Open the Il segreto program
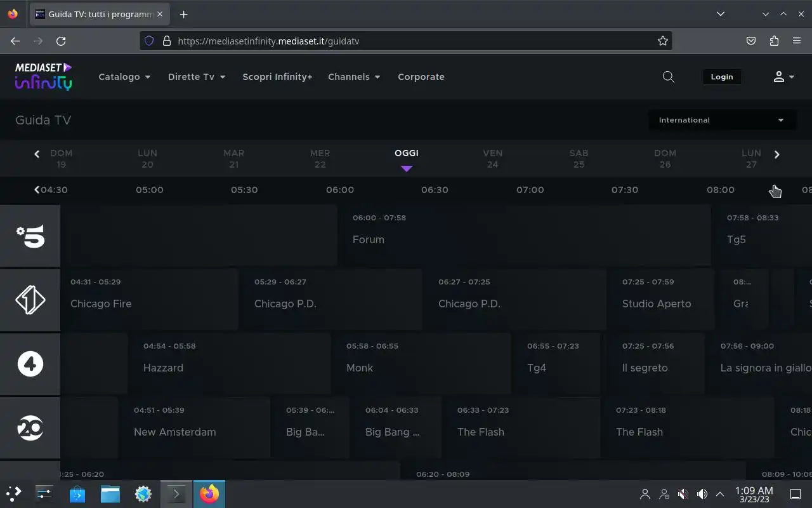The image size is (812, 508). [658, 363]
